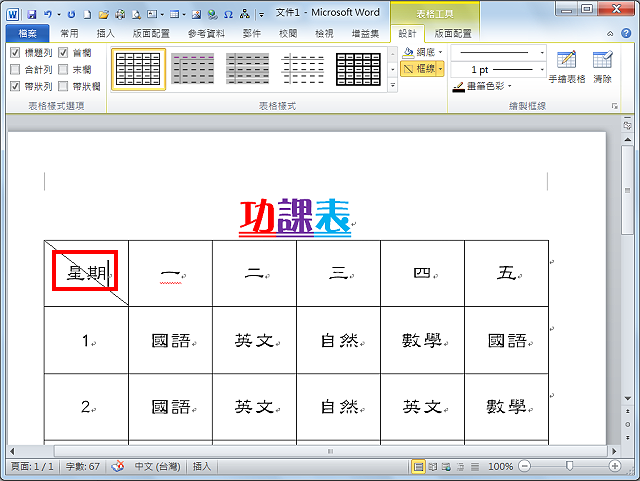Enable the 末欄 last column checkbox

(63, 69)
